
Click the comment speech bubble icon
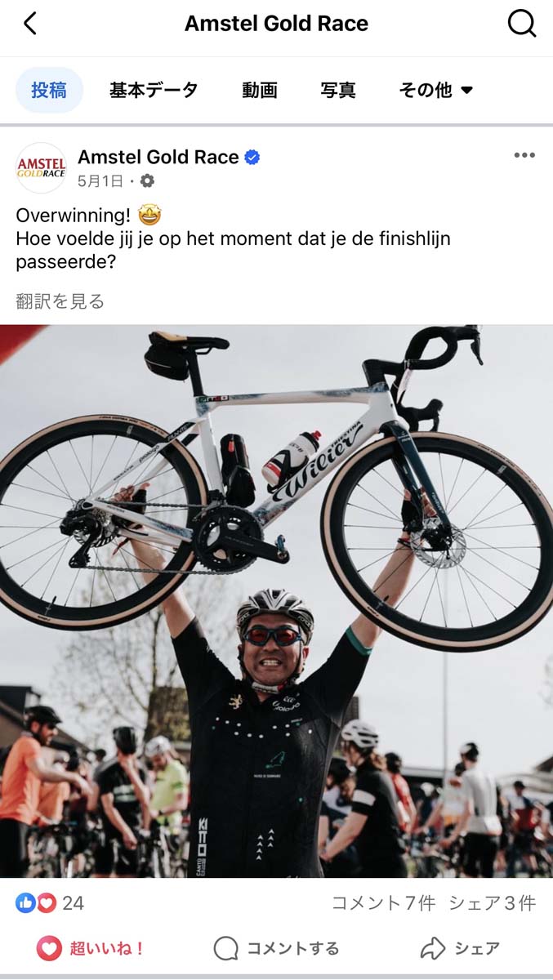[x=225, y=948]
